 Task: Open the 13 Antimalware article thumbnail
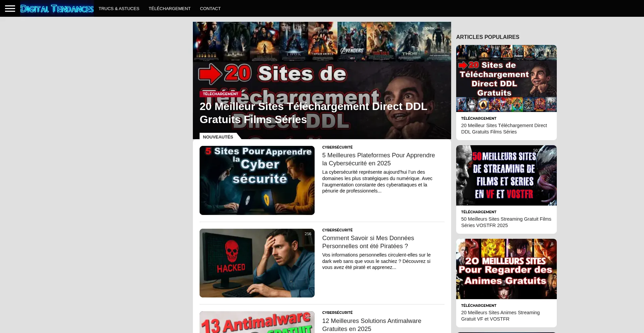pyautogui.click(x=257, y=322)
